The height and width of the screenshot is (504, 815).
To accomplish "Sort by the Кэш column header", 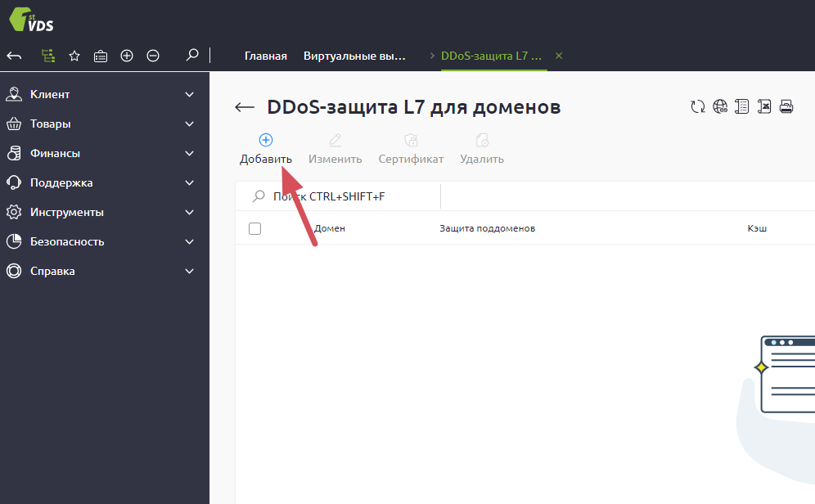I will click(x=757, y=228).
